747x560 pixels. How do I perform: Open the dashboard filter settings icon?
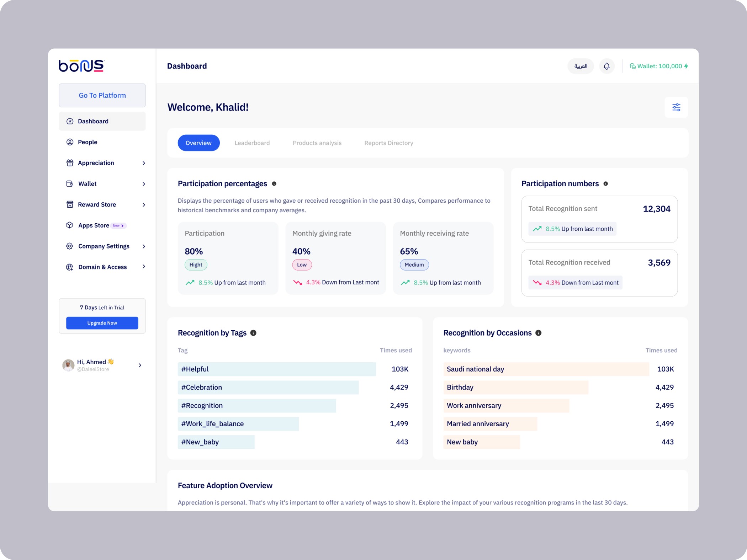click(x=676, y=107)
